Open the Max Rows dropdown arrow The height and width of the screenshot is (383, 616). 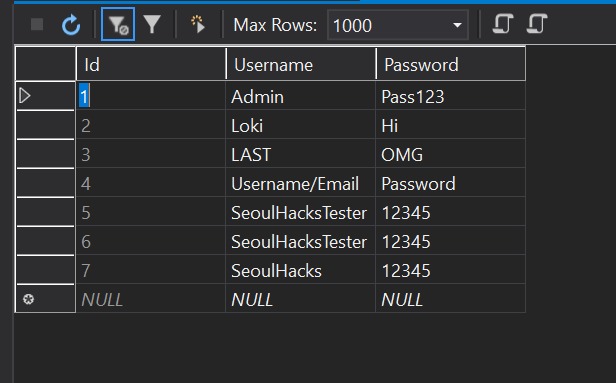pyautogui.click(x=457, y=26)
